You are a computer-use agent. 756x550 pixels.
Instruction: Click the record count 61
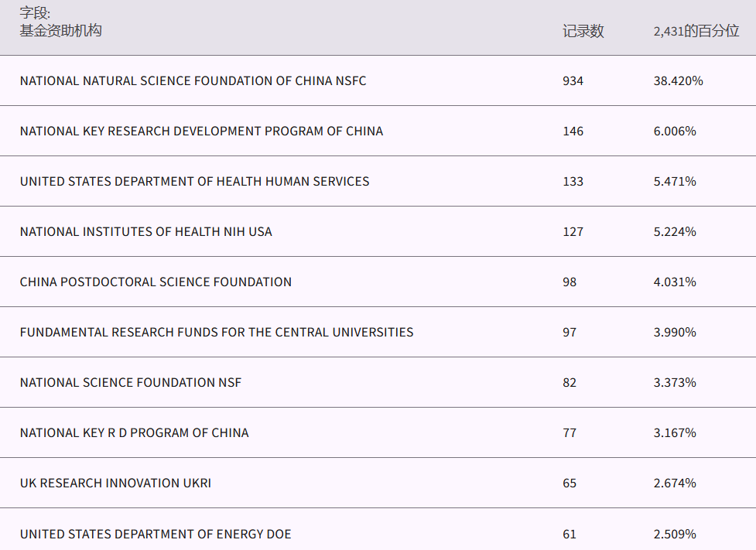pos(570,535)
